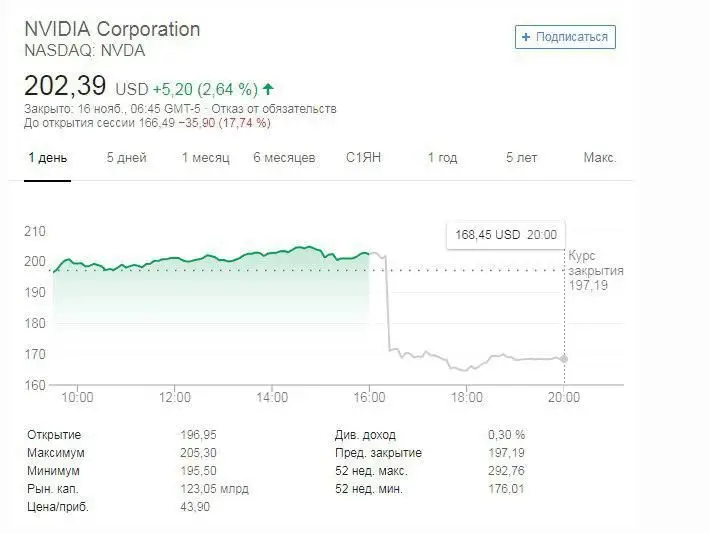Show the Макс. full history range
709x534 pixels.
pos(599,158)
